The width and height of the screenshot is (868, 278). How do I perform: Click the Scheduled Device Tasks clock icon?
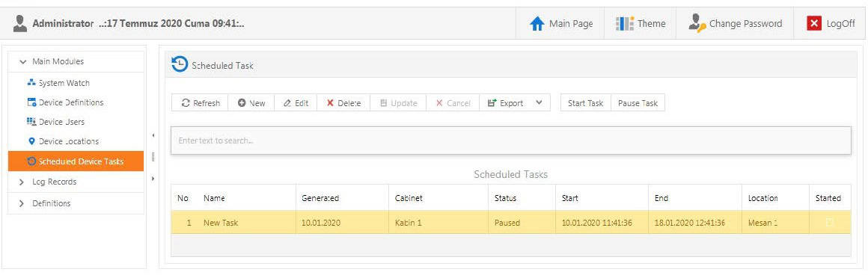click(x=31, y=161)
